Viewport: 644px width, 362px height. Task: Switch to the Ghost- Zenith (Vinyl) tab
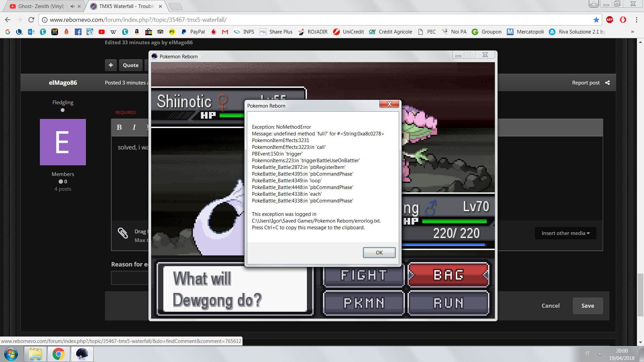coord(40,6)
